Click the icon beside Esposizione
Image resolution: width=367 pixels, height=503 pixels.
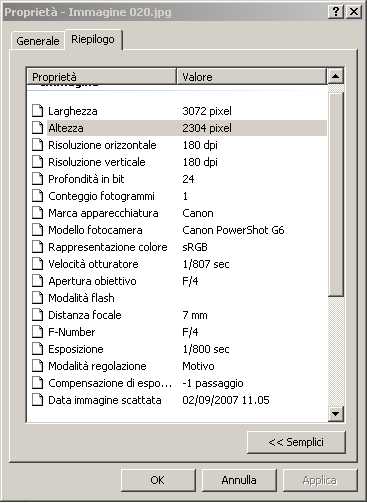point(38,349)
